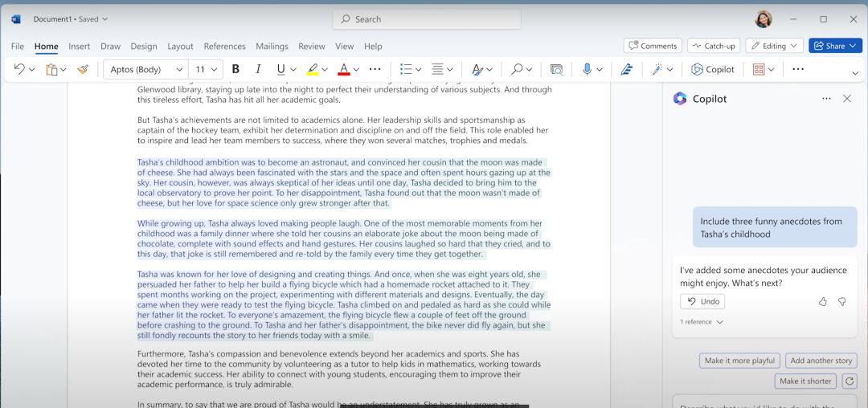Choose the Make it shorter suggestion
The image size is (868, 408).
[x=805, y=381]
